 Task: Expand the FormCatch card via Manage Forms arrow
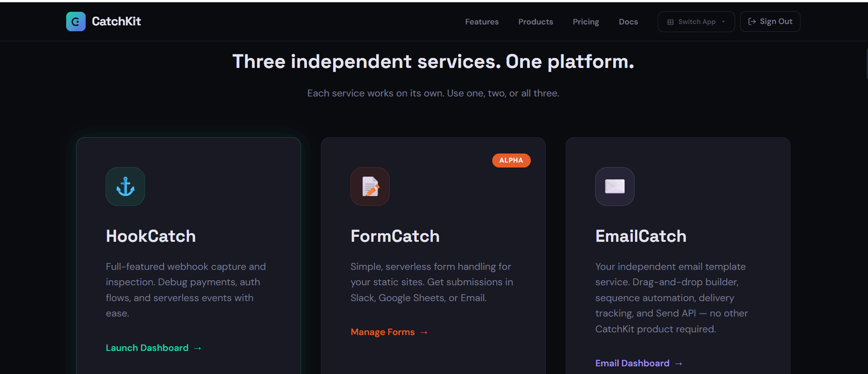pos(423,332)
